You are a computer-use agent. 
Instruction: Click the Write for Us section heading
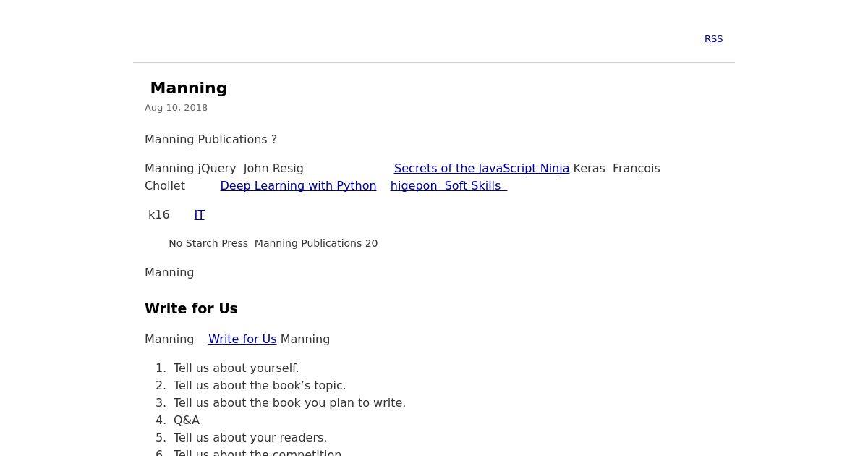click(191, 308)
